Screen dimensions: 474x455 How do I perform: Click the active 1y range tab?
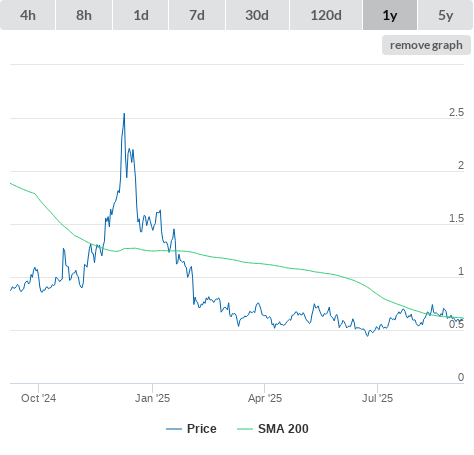coord(390,15)
